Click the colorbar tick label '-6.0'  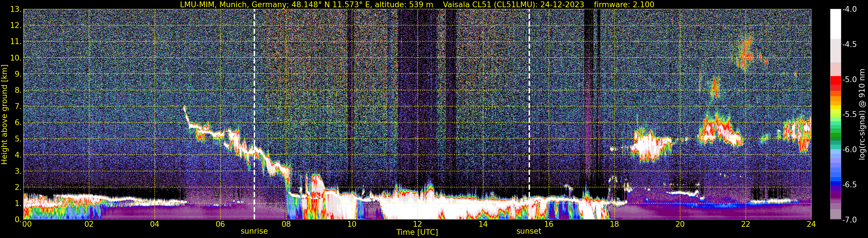[x=849, y=150]
